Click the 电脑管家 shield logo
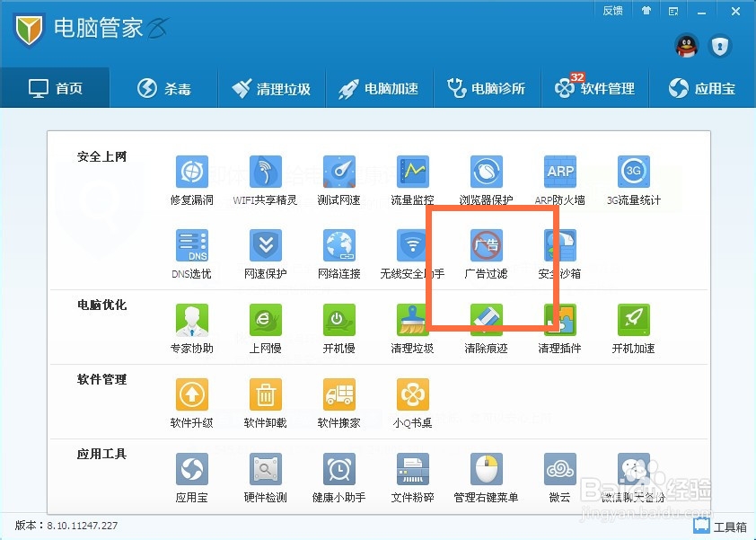The height and width of the screenshot is (540, 756). pos(29,29)
